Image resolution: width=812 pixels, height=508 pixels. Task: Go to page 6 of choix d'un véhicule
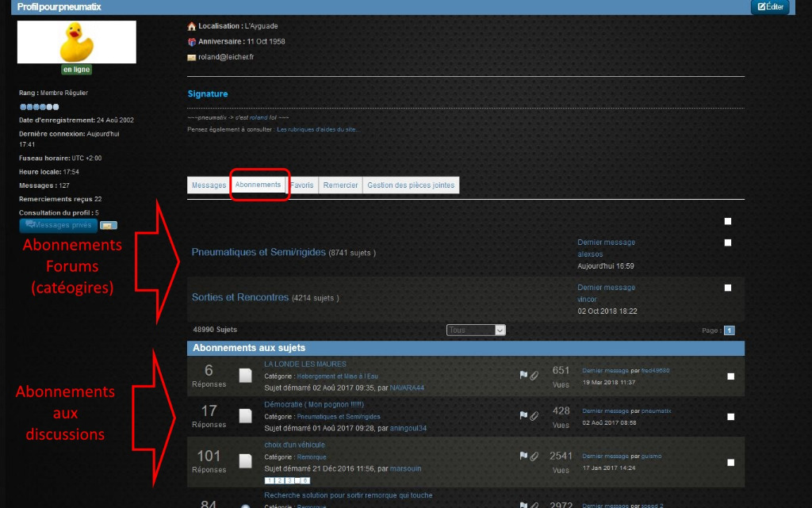point(305,480)
